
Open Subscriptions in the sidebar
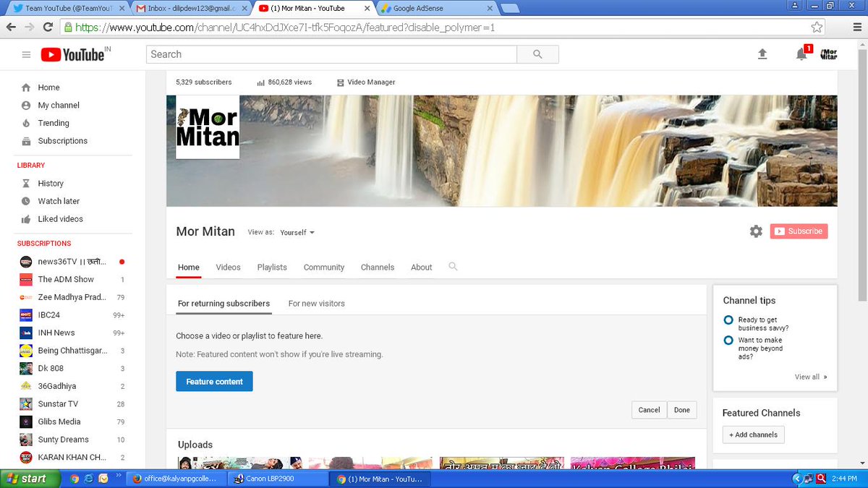tap(62, 141)
